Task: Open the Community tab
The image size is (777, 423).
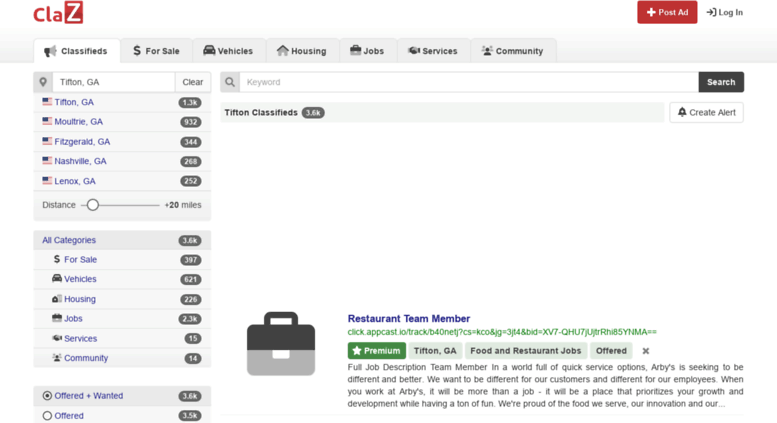Action: (513, 51)
